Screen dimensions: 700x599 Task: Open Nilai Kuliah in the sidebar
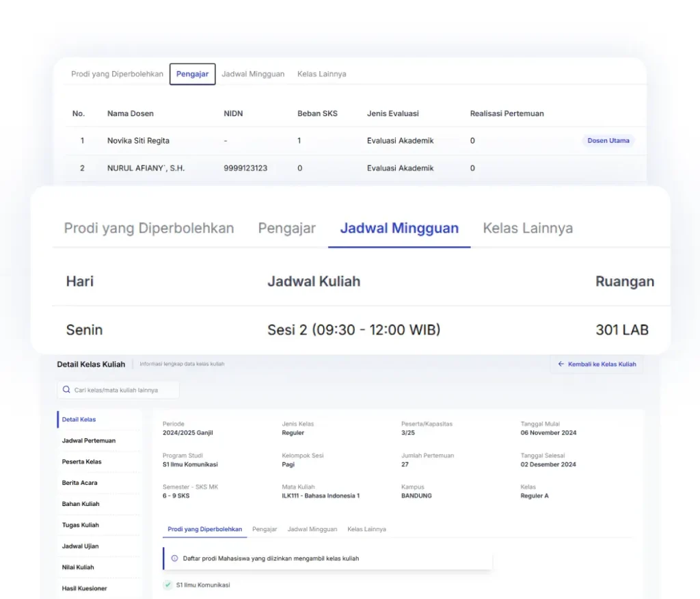(x=78, y=567)
